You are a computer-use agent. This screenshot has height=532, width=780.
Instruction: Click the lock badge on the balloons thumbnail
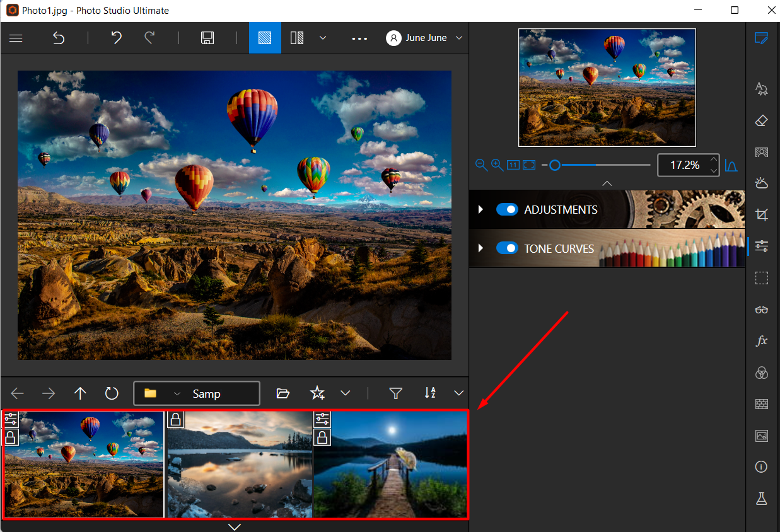(11, 437)
